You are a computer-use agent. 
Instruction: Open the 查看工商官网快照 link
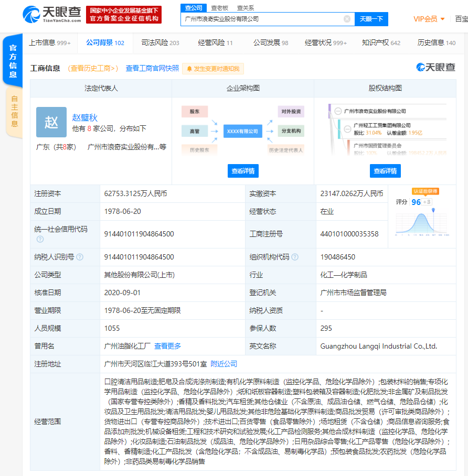coord(152,68)
